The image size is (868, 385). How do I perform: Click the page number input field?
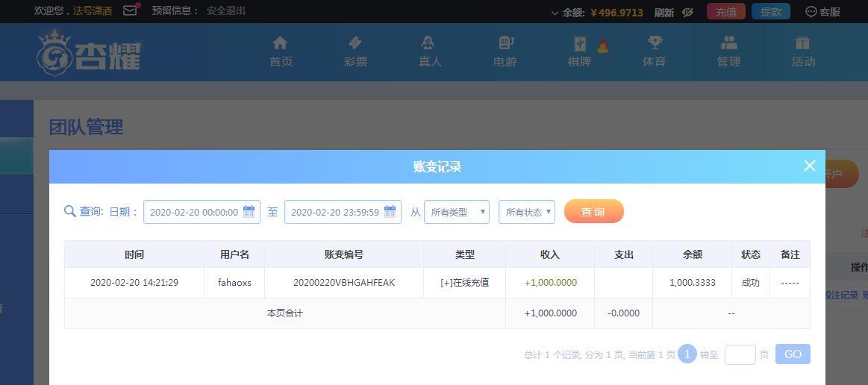pos(740,354)
